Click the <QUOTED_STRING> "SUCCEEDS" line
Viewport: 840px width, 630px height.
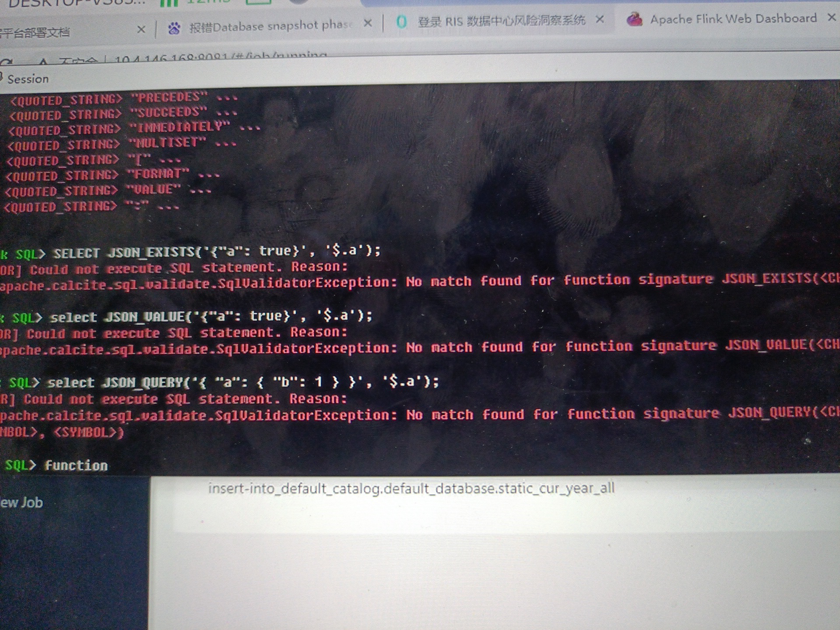123,114
